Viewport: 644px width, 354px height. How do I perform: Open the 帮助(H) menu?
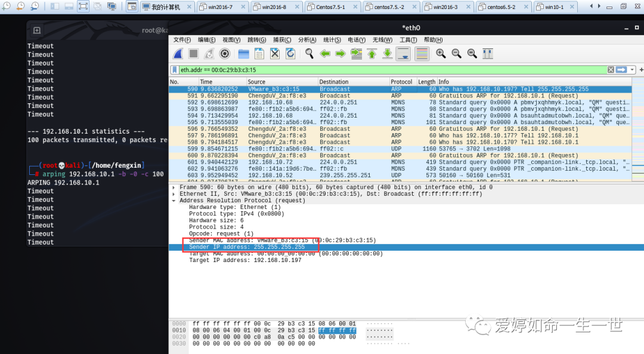coord(434,40)
